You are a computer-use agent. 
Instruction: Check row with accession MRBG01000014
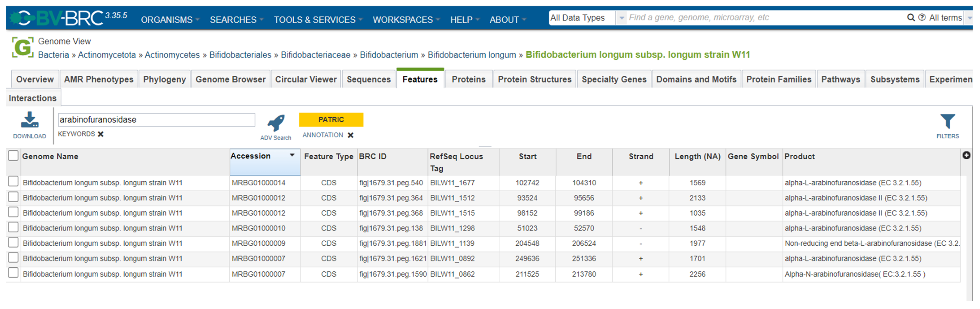click(x=13, y=182)
